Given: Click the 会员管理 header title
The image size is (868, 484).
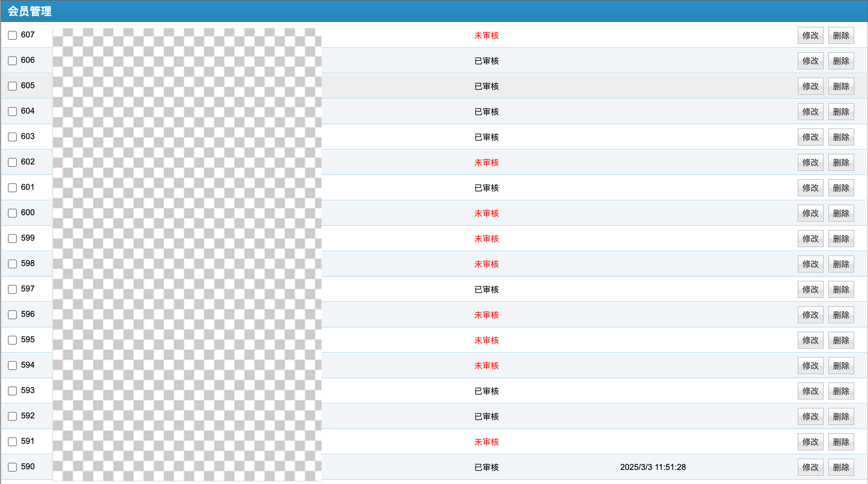Looking at the screenshot, I should pyautogui.click(x=30, y=11).
